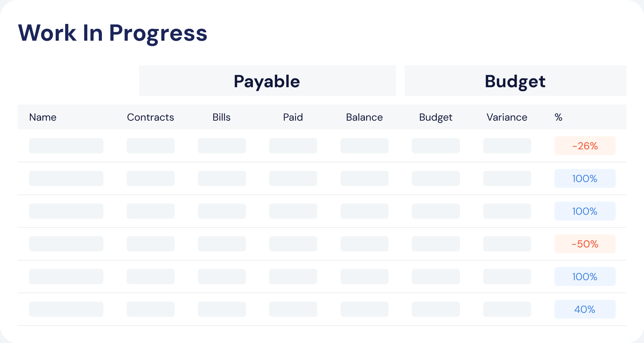The width and height of the screenshot is (644, 343).
Task: Click the Work In Progress title
Action: point(113,33)
